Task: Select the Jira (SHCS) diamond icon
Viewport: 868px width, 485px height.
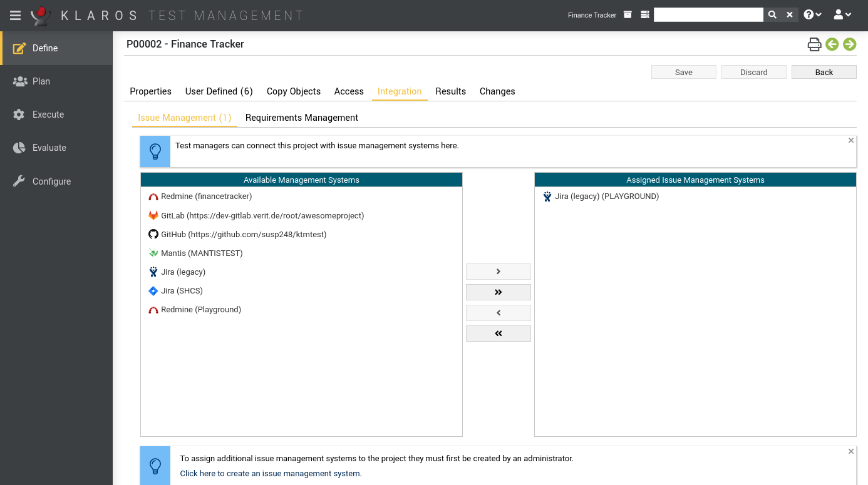Action: click(152, 290)
